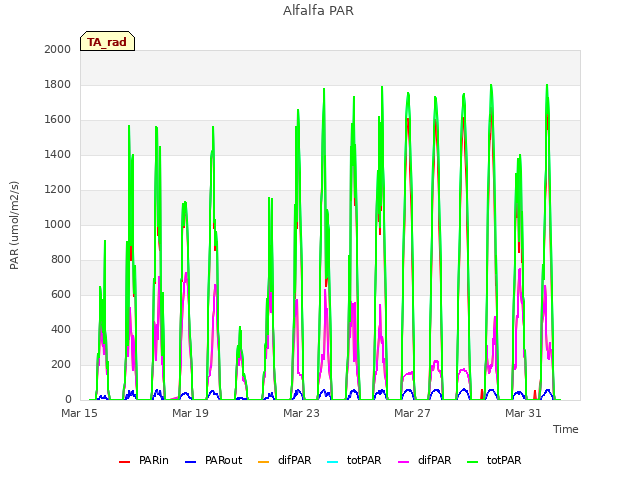Click the 1400 y-axis tick label

[x=58, y=154]
